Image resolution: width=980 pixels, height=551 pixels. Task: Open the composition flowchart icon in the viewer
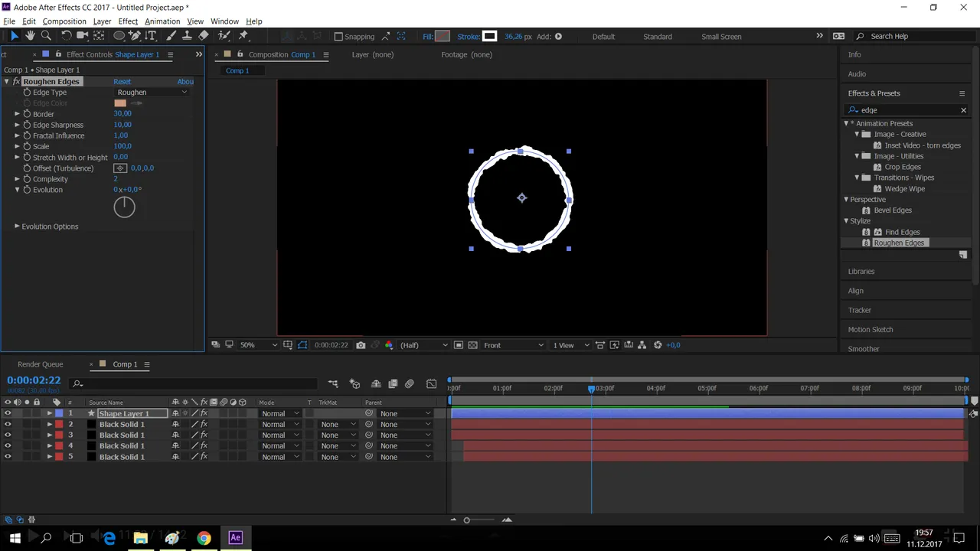tap(642, 345)
